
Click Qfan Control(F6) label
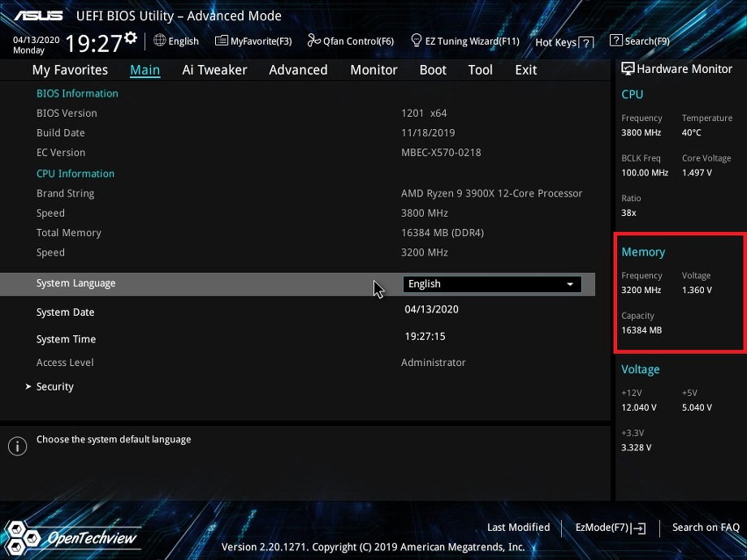(358, 41)
